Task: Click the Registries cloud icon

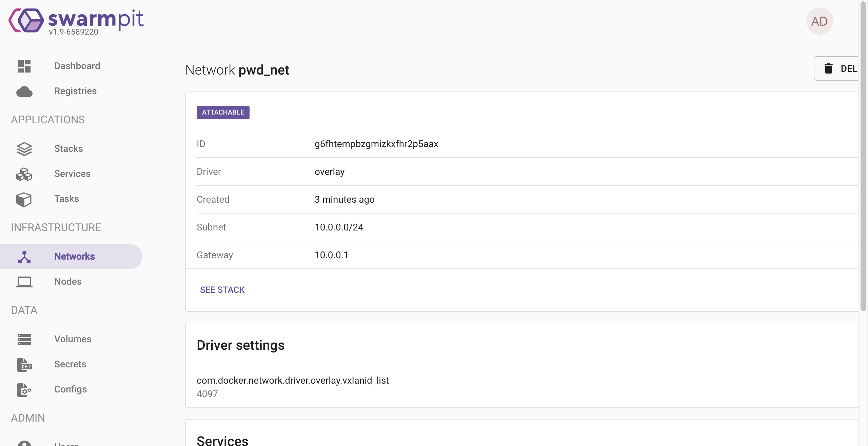Action: (x=24, y=92)
